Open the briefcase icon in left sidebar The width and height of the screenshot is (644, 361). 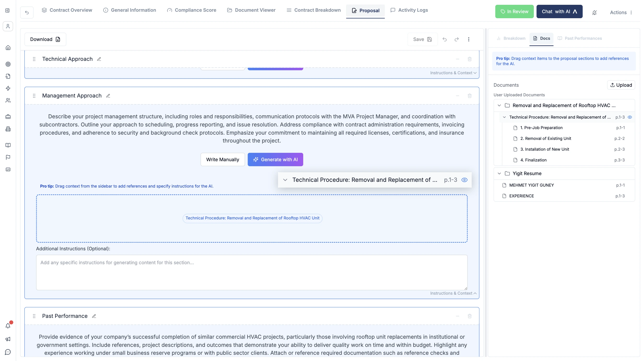click(8, 116)
